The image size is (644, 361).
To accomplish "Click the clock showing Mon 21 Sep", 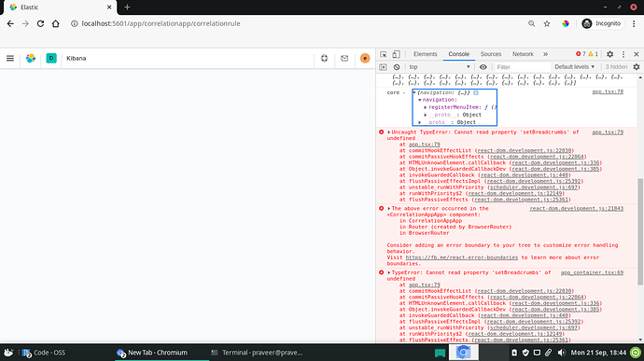I will click(x=598, y=353).
